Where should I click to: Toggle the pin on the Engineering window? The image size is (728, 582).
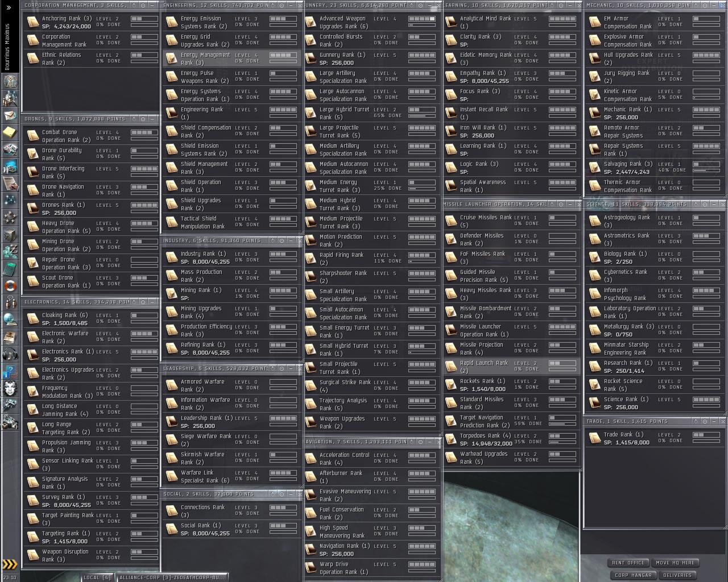pyautogui.click(x=272, y=5)
